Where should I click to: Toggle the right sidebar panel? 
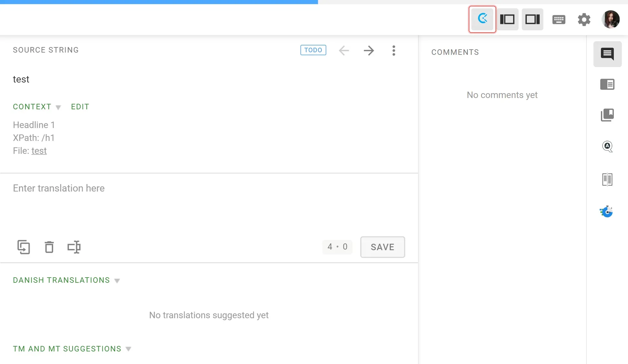532,19
